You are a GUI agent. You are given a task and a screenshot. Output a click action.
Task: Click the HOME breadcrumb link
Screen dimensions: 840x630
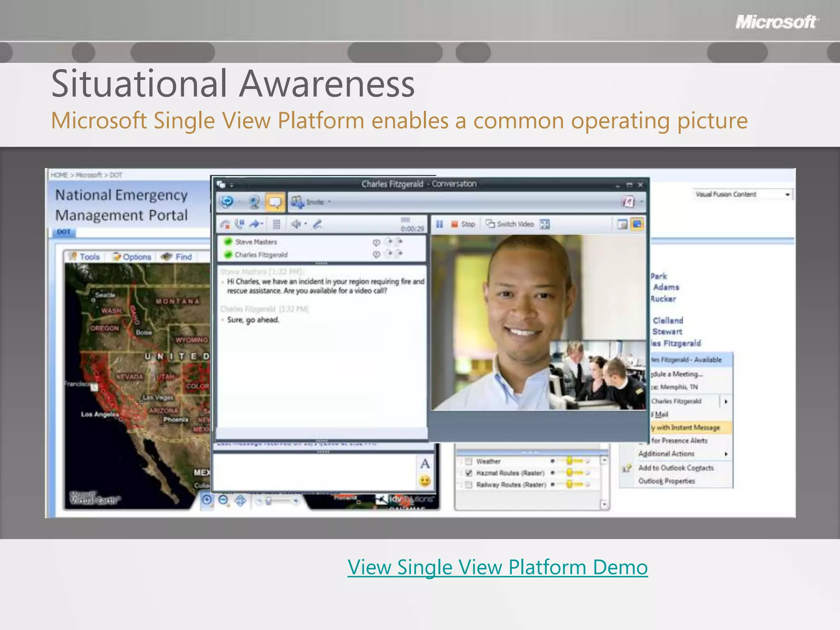[59, 175]
